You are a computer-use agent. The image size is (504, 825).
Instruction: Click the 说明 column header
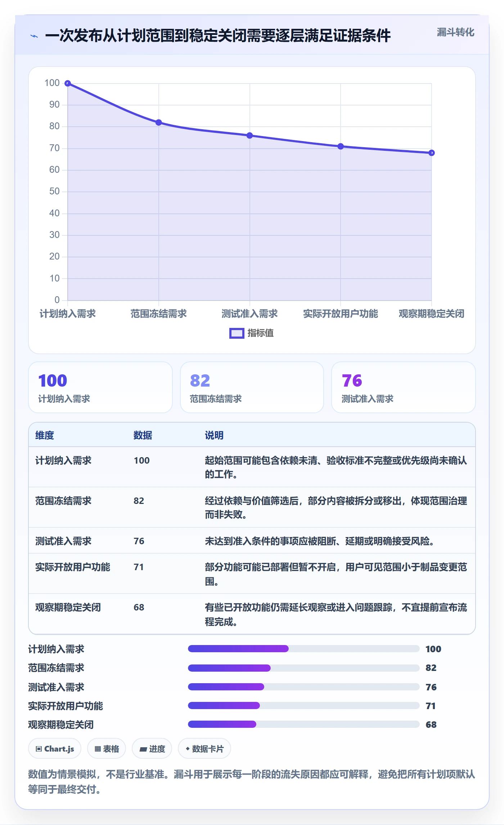pyautogui.click(x=214, y=435)
